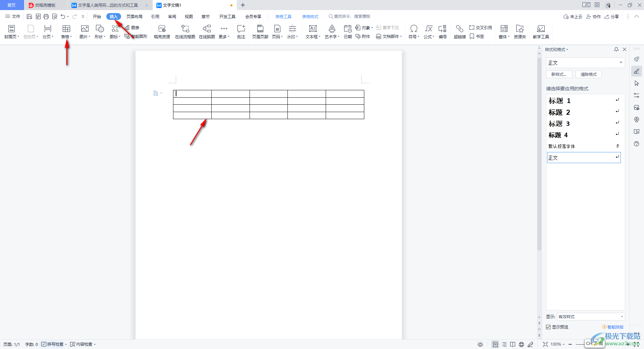This screenshot has height=349, width=644.
Task: Pin the Styles and Formatting pane
Action: [616, 49]
